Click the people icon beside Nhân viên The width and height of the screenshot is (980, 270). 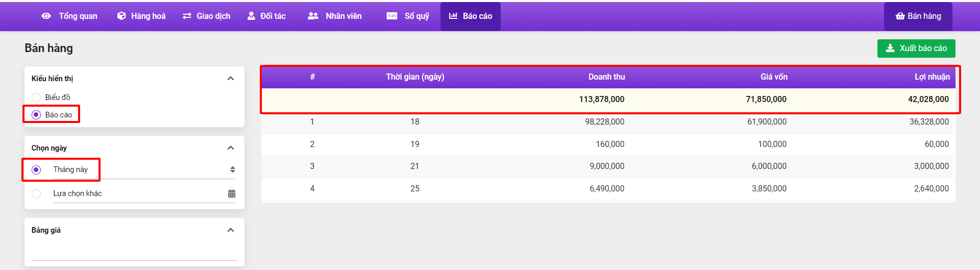coord(313,16)
